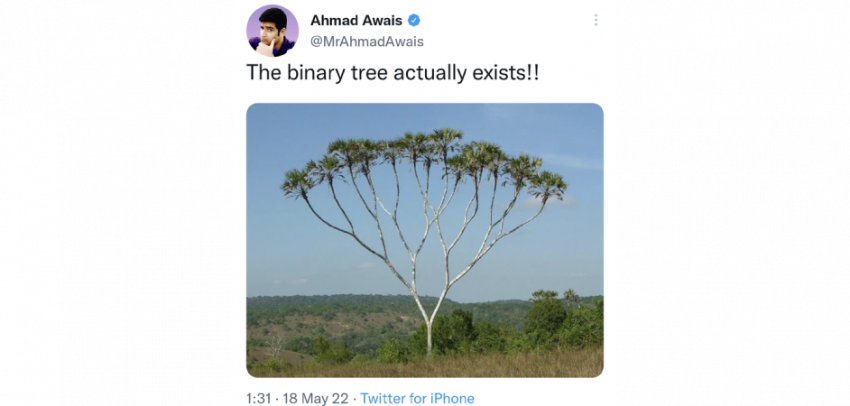The image size is (850, 406).
Task: Click the 18 May 22 date
Action: (x=318, y=398)
